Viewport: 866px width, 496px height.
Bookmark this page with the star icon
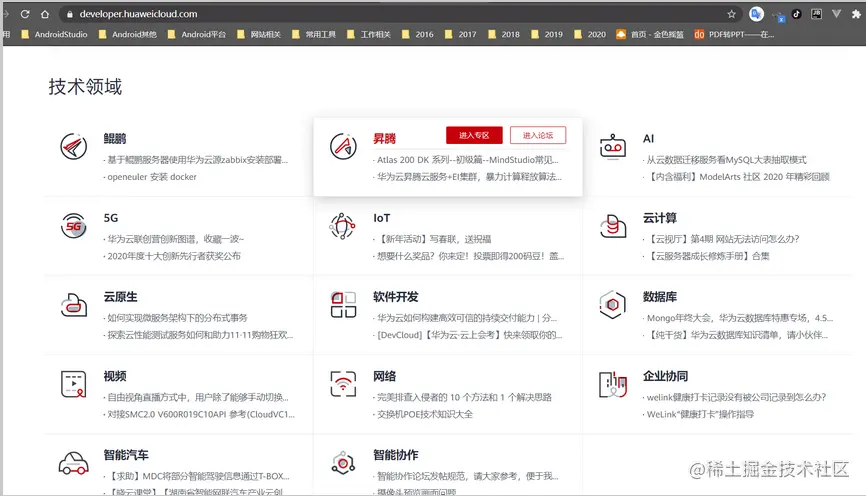pyautogui.click(x=731, y=14)
